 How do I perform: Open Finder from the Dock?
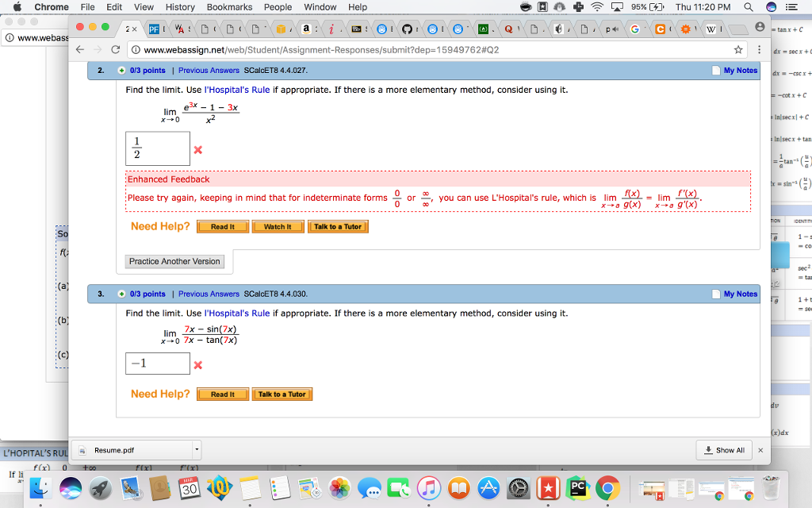(40, 488)
